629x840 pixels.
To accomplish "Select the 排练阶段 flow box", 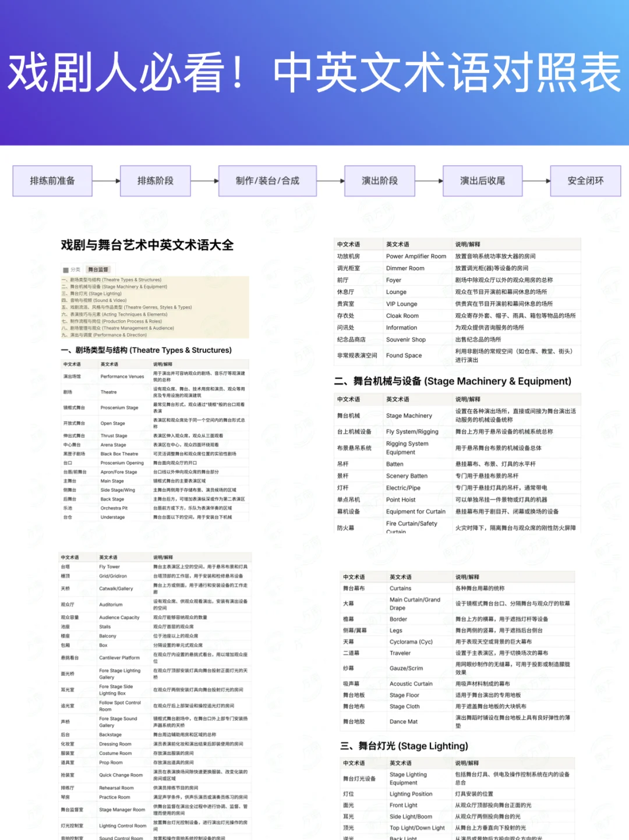I will pyautogui.click(x=156, y=180).
